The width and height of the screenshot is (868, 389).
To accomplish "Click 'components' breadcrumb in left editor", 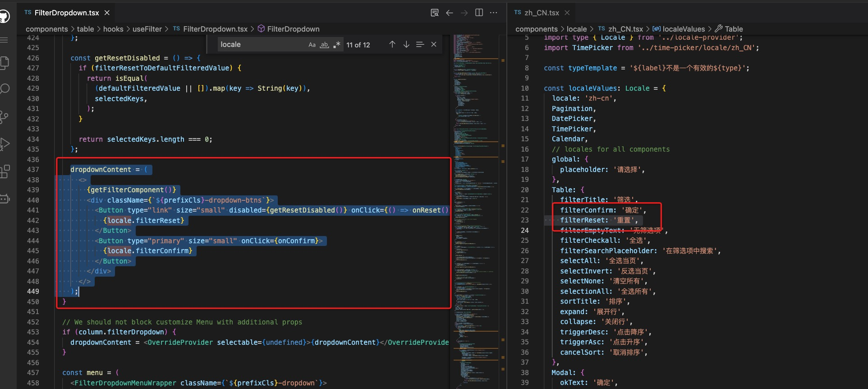I will pyautogui.click(x=47, y=29).
